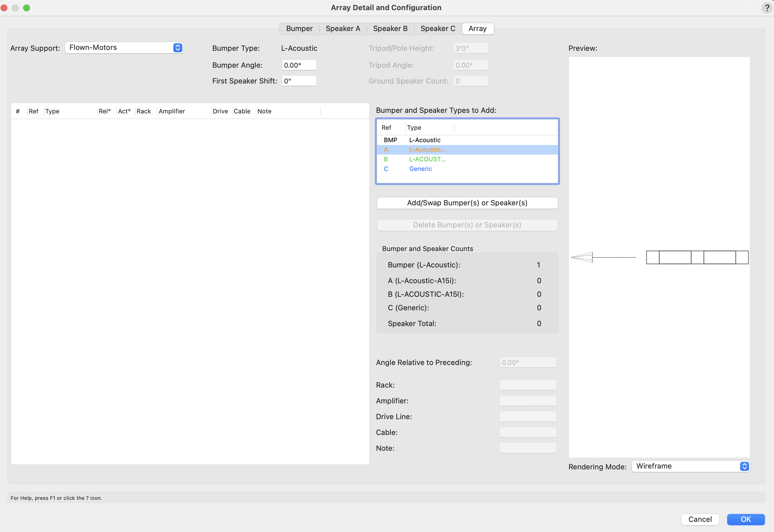
Task: Open the Array Support dropdown
Action: [x=124, y=48]
